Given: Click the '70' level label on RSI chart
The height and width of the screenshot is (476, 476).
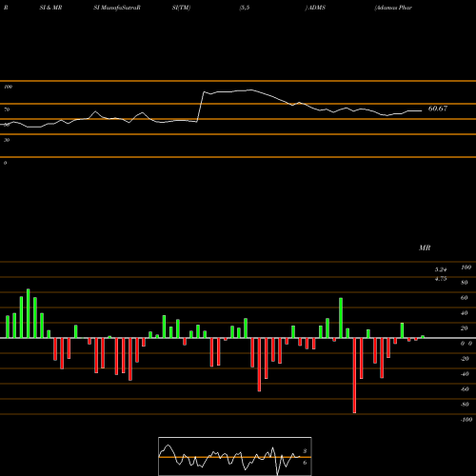Looking at the screenshot, I should click(7, 109).
